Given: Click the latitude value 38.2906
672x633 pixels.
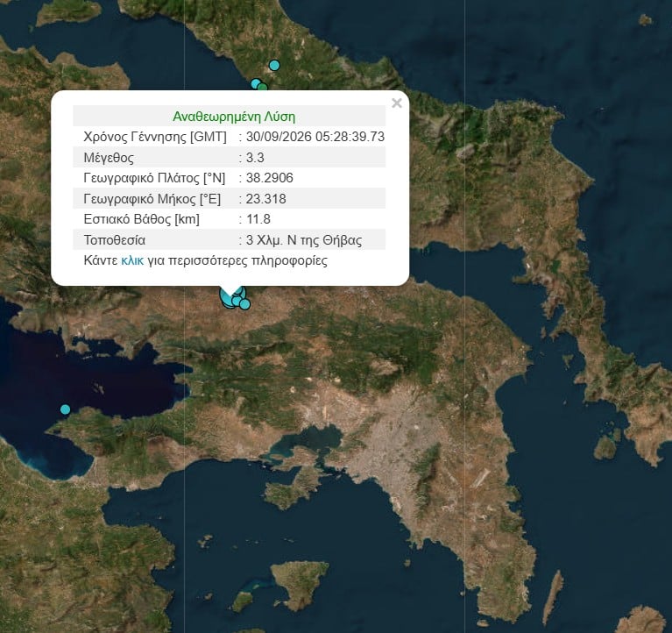Looking at the screenshot, I should [x=270, y=178].
